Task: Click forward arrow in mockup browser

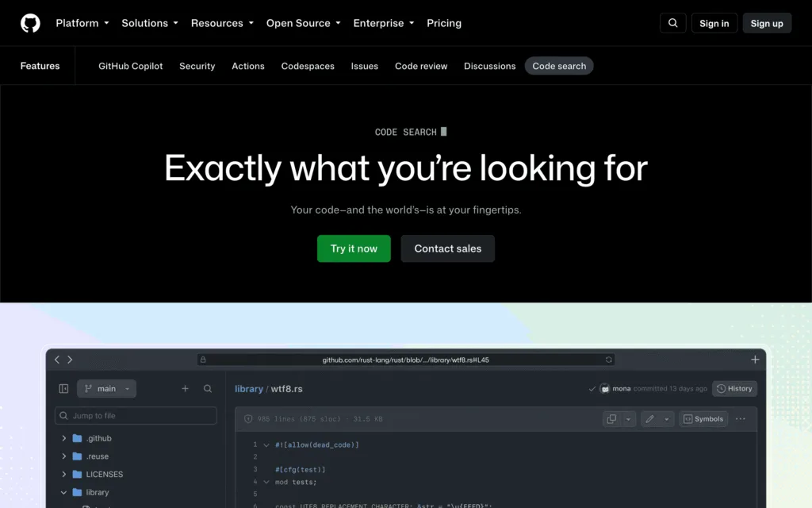Action: pos(70,360)
